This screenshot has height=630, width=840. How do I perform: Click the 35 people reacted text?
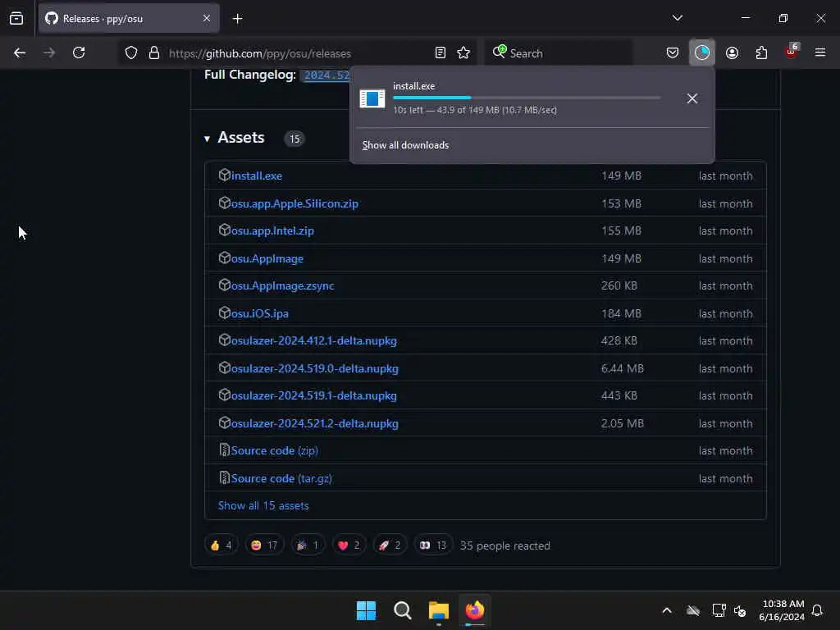[x=505, y=546]
